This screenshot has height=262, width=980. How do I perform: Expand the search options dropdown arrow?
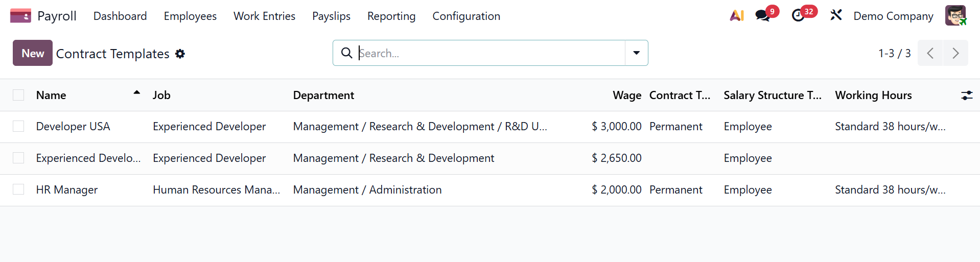tap(636, 53)
